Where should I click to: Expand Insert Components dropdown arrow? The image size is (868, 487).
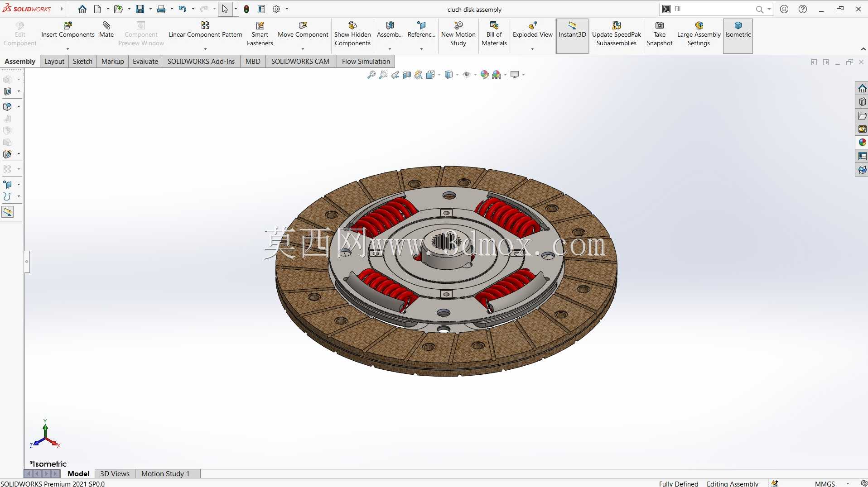click(x=68, y=49)
